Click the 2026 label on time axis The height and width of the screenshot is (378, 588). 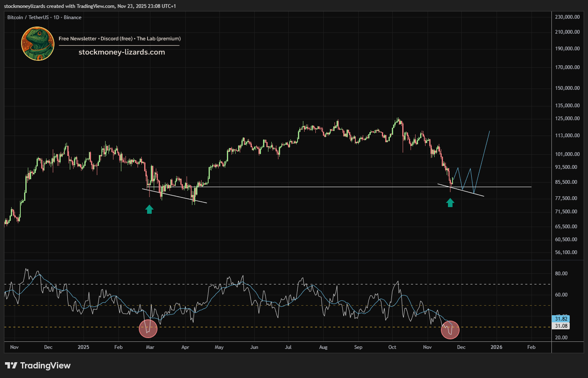point(496,347)
